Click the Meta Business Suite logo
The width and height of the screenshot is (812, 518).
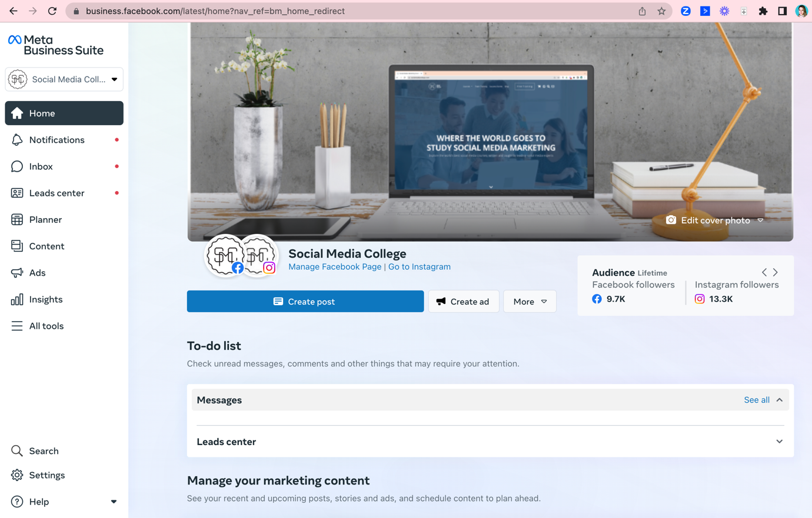click(x=56, y=45)
